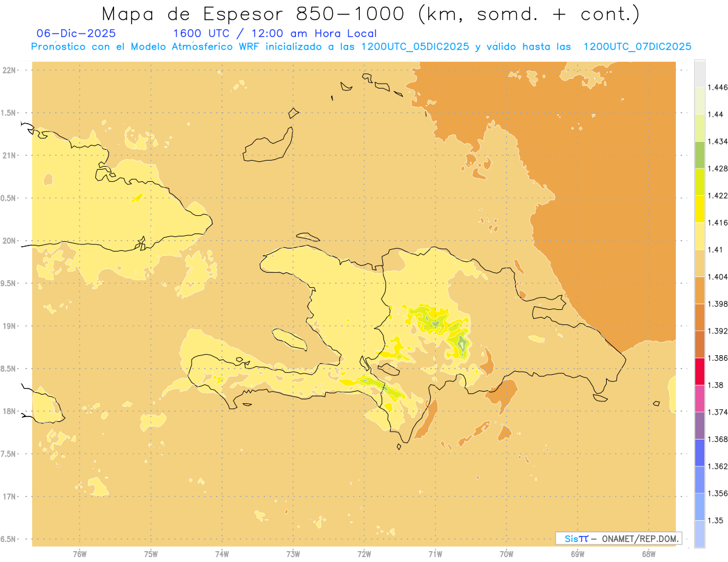Screen dimensions: 728x562
Task: Click the "70W" longitude label
Action: click(507, 554)
